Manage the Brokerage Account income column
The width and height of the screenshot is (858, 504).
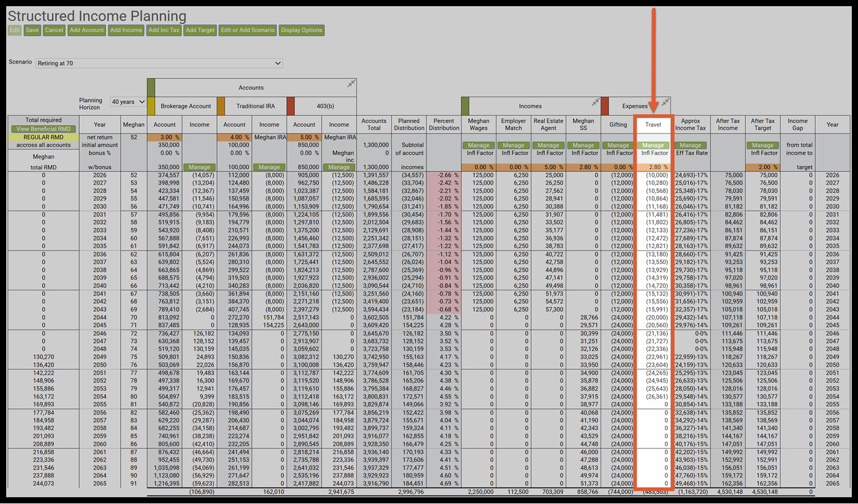pyautogui.click(x=199, y=167)
